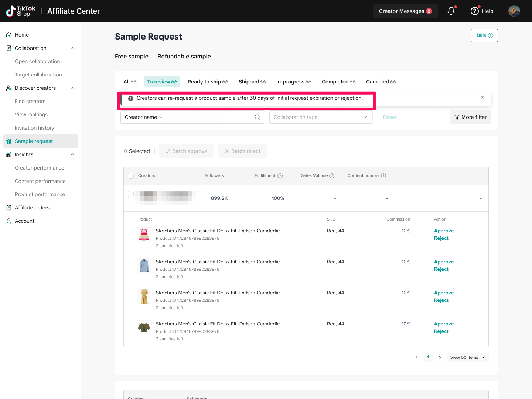Open the Help question mark icon
Image resolution: width=532 pixels, height=399 pixels.
pyautogui.click(x=475, y=11)
